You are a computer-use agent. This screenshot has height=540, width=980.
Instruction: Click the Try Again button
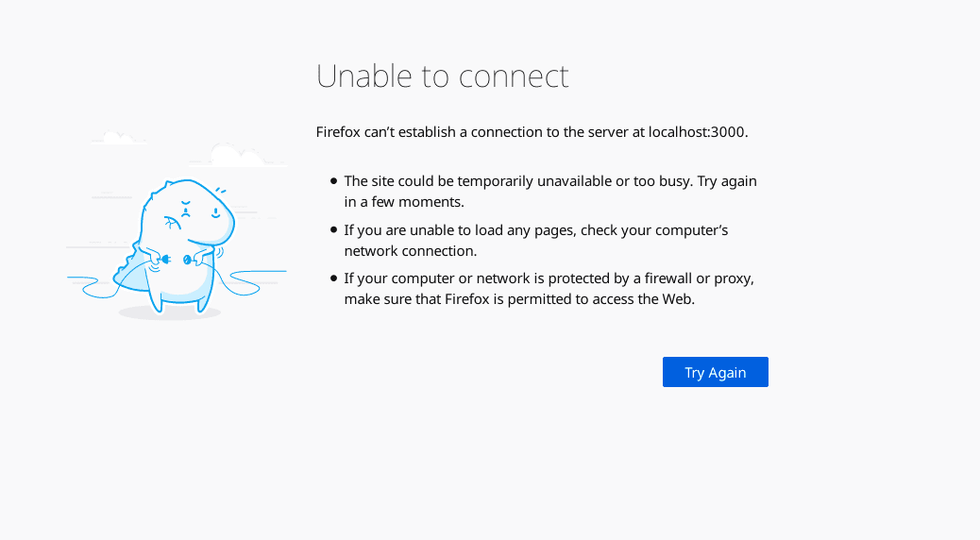pyautogui.click(x=715, y=372)
